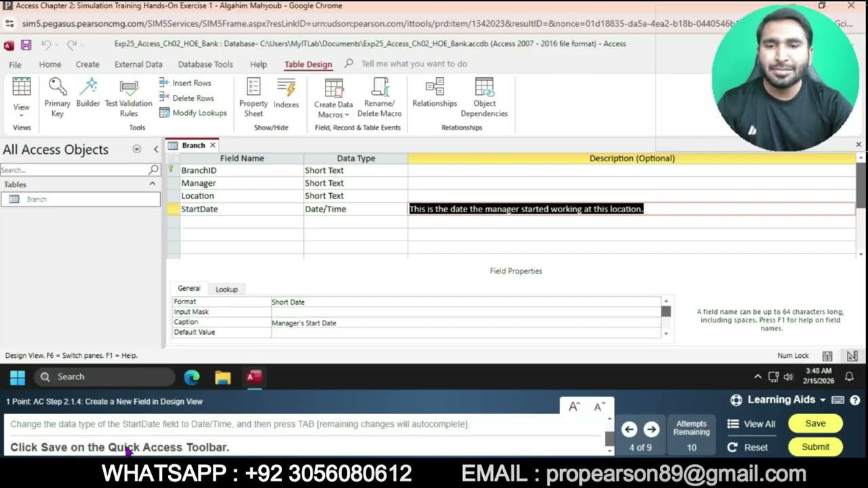Click the Caption property value
The height and width of the screenshot is (488, 868).
click(x=466, y=323)
